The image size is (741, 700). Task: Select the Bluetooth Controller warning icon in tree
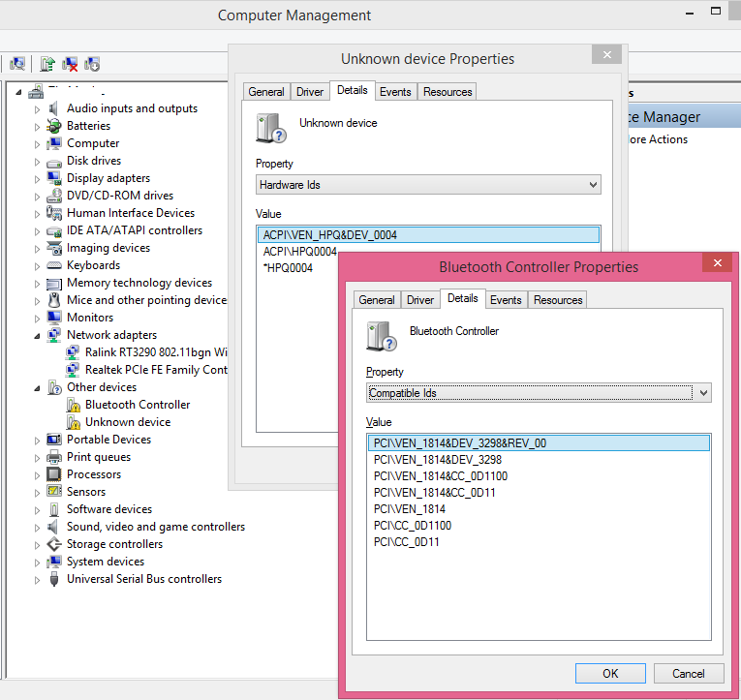74,405
